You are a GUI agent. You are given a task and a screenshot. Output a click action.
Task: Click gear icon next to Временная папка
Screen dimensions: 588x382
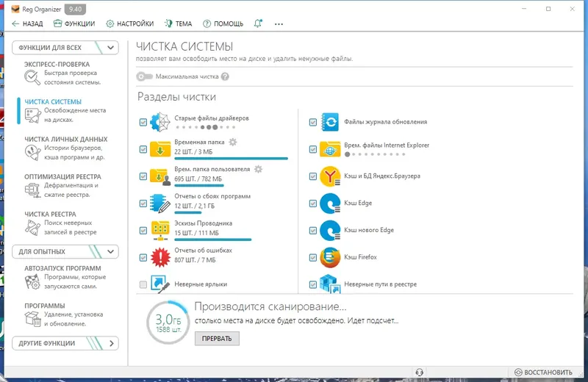pos(233,142)
